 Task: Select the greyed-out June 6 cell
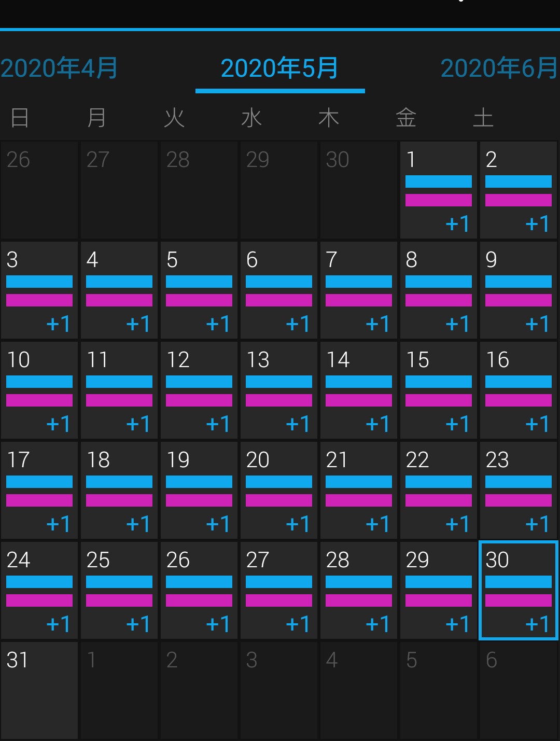pyautogui.click(x=519, y=690)
